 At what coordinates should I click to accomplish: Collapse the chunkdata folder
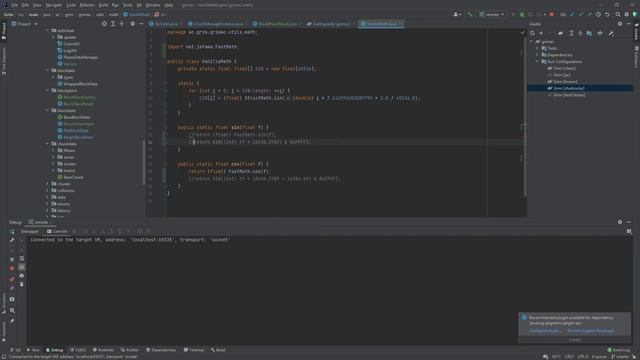pyautogui.click(x=47, y=144)
